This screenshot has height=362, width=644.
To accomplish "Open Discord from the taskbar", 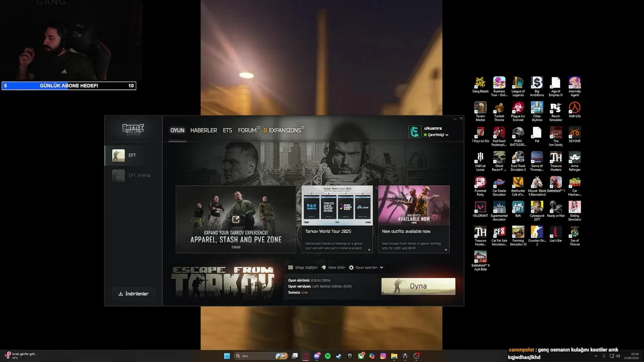I will click(317, 356).
